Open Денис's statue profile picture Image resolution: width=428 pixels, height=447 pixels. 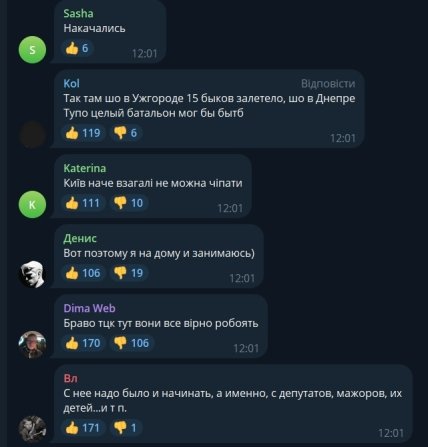tap(32, 274)
